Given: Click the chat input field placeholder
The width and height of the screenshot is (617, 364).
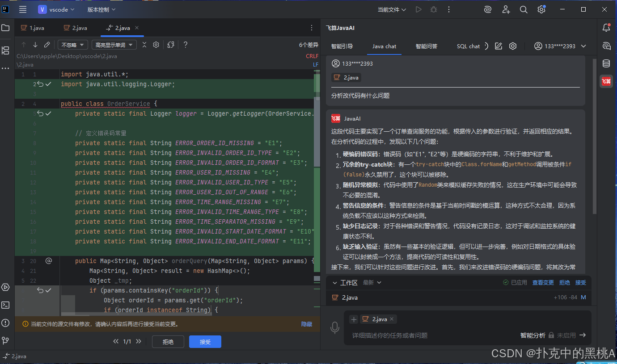Looking at the screenshot, I should click(x=390, y=335).
